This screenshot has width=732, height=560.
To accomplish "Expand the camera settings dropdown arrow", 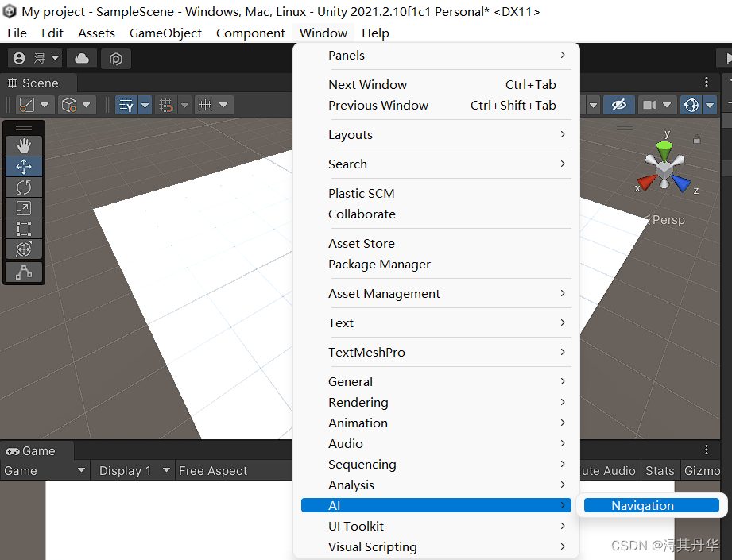I will pyautogui.click(x=667, y=105).
